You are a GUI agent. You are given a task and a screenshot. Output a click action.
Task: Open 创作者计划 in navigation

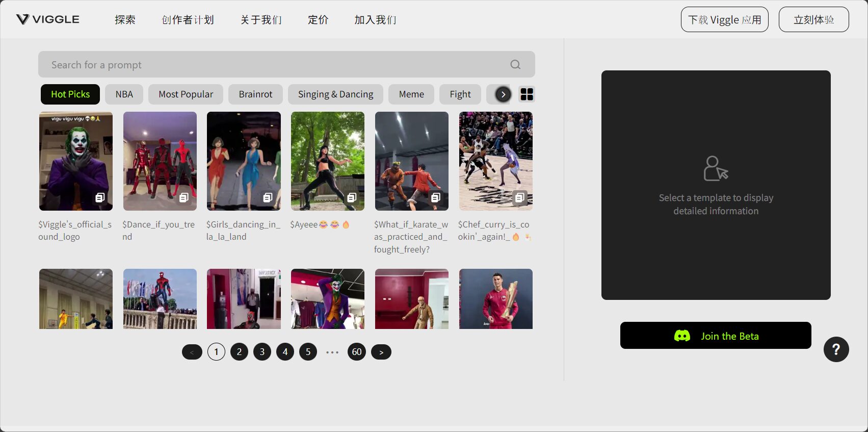188,20
